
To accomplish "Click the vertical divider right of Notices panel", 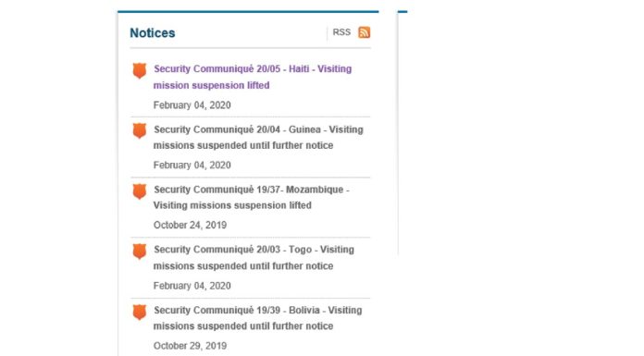I will pos(398,133).
